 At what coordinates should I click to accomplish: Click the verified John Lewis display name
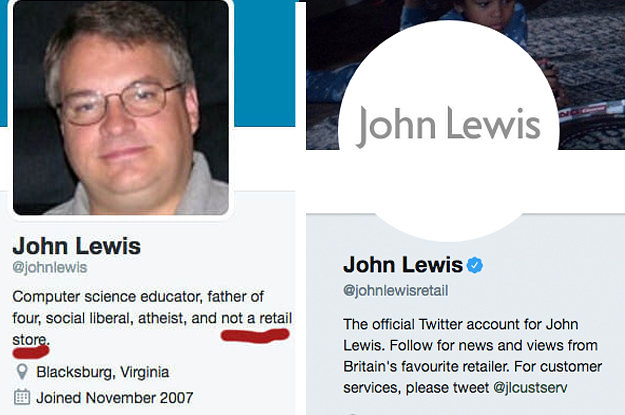pos(403,265)
